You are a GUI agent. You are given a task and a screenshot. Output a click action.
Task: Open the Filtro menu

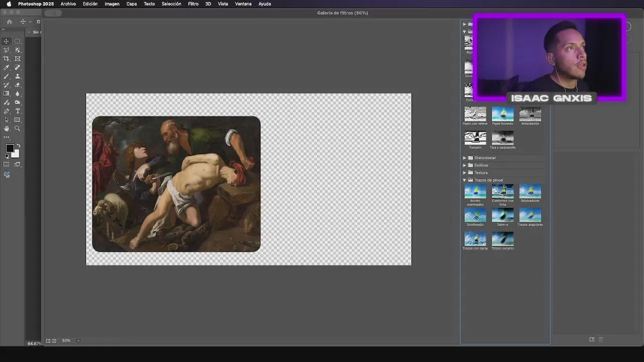click(193, 4)
